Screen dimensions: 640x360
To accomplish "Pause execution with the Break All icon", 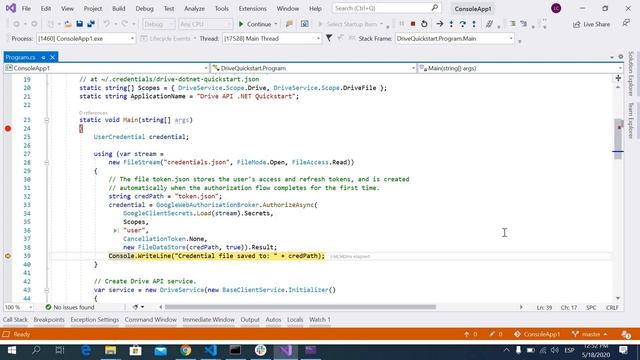I will (x=402, y=24).
